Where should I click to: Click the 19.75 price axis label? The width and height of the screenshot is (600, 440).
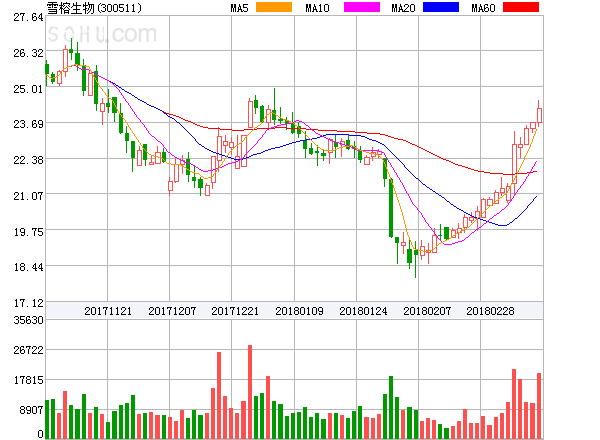[28, 232]
